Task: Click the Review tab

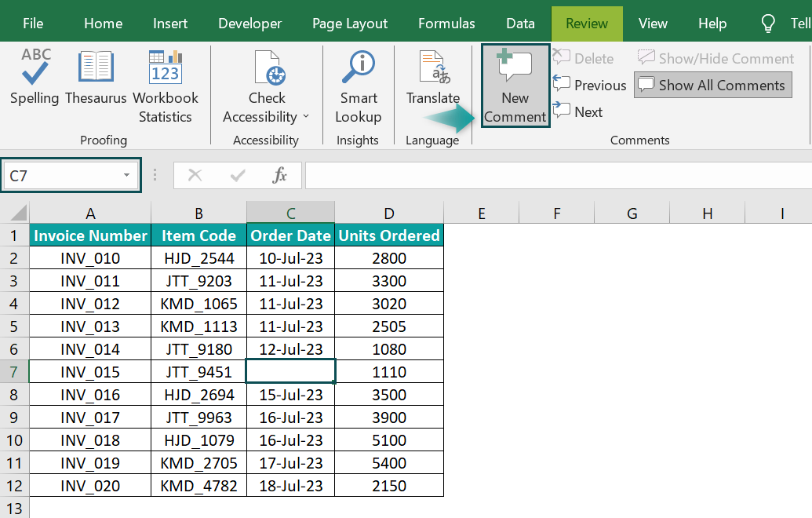Action: [x=587, y=24]
